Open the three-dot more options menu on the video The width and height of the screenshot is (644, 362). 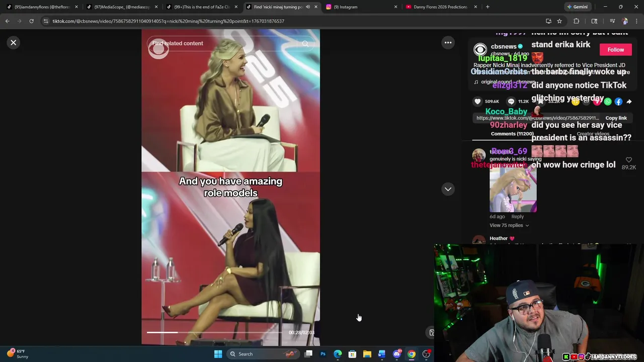[448, 43]
